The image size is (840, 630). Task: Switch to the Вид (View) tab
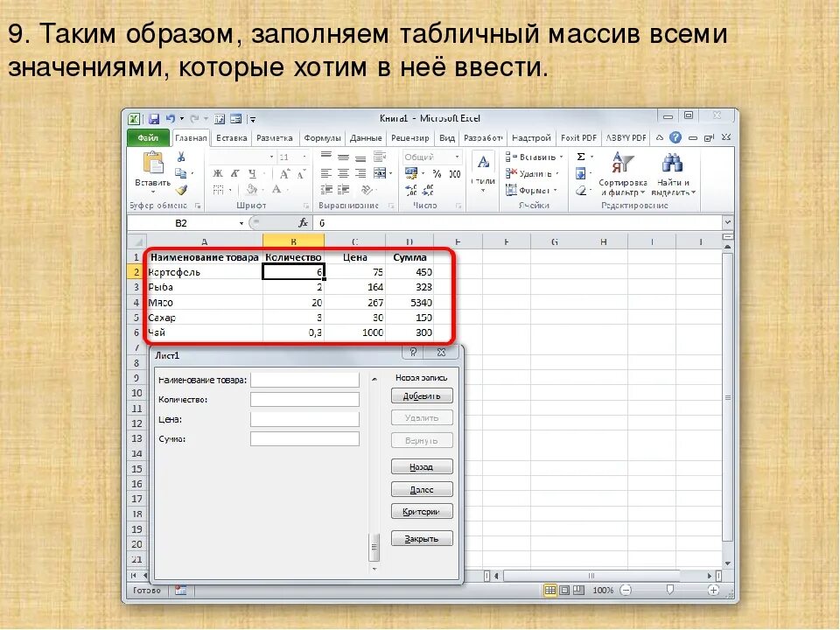(447, 137)
